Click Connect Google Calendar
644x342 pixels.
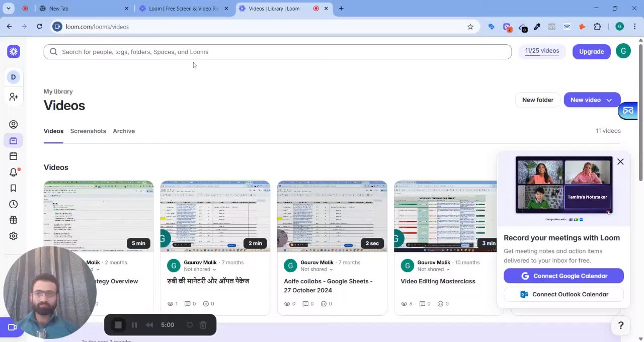[563, 276]
